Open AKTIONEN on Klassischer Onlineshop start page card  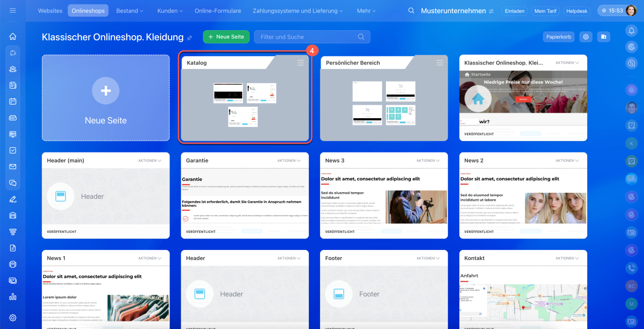coord(568,63)
